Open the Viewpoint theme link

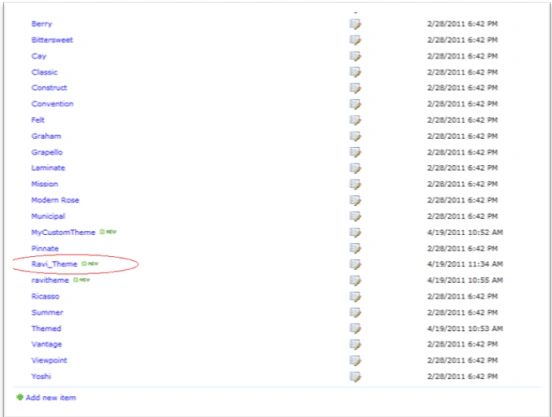(49, 360)
